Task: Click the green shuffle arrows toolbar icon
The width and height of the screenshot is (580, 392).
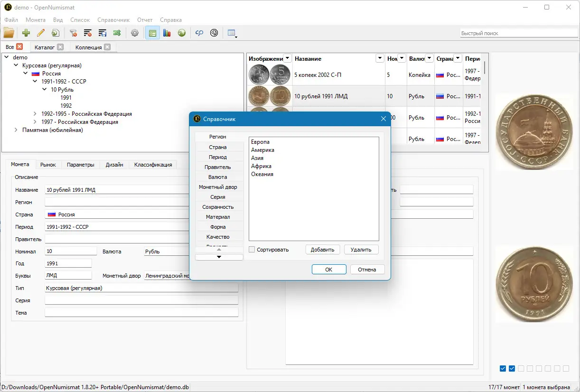Action: 117,33
